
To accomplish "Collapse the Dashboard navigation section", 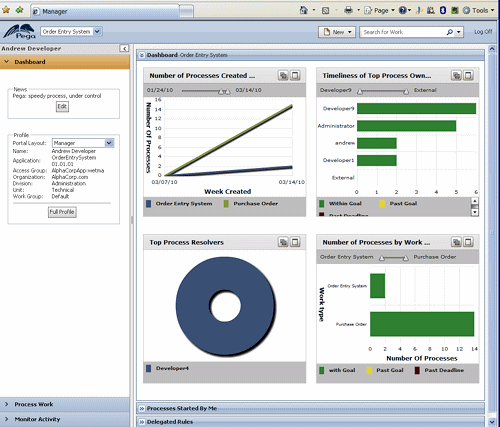I will click(65, 62).
